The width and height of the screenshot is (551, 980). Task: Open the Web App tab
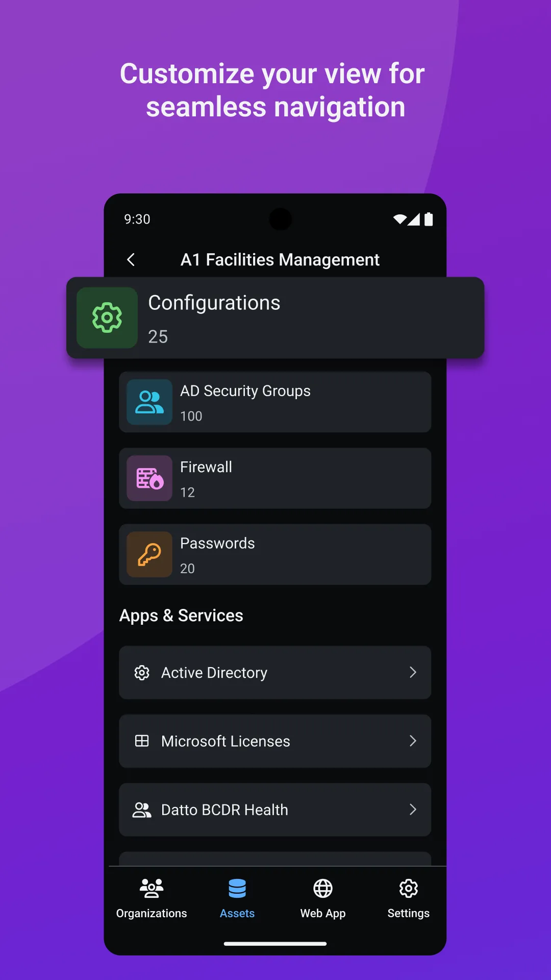point(323,898)
